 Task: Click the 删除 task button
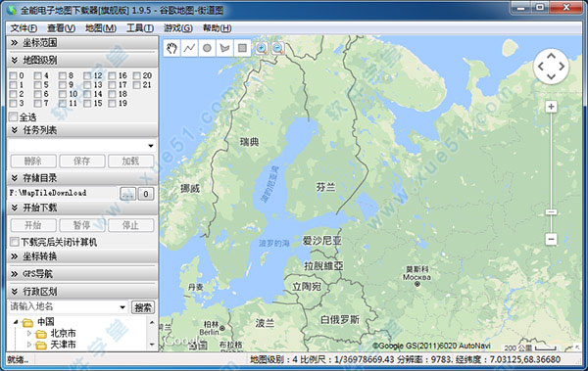33,162
